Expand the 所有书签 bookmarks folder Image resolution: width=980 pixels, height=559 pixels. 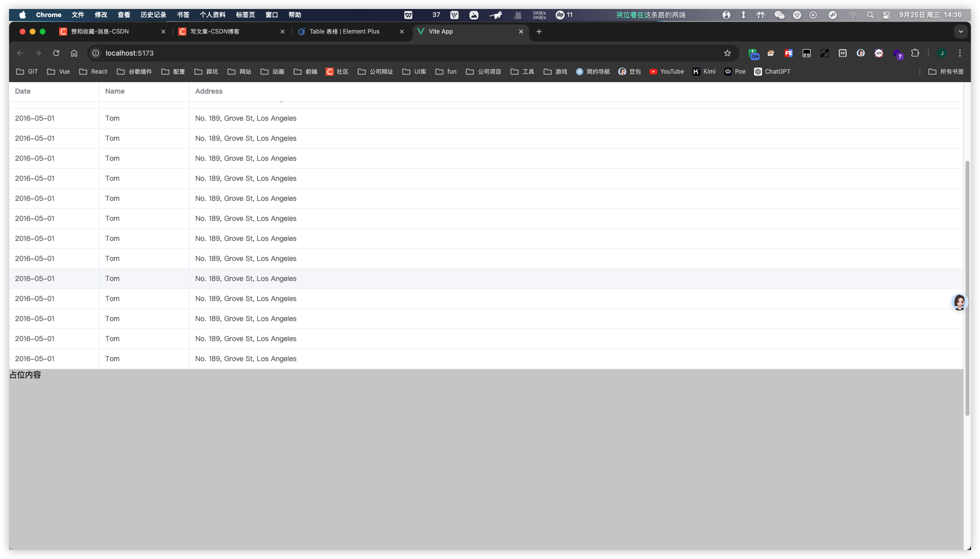tap(946, 72)
